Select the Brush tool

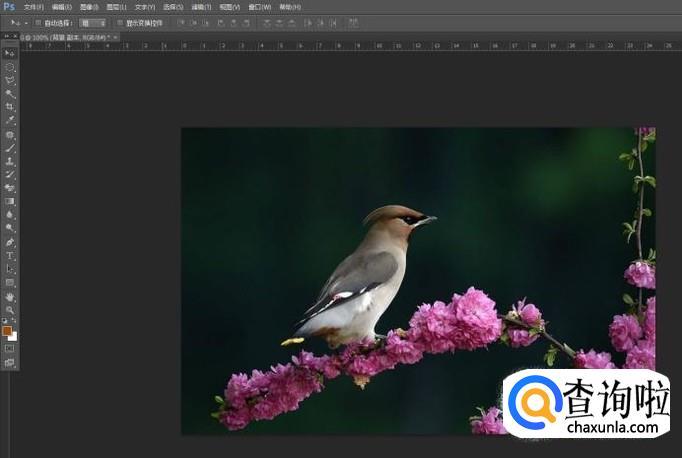click(x=10, y=147)
